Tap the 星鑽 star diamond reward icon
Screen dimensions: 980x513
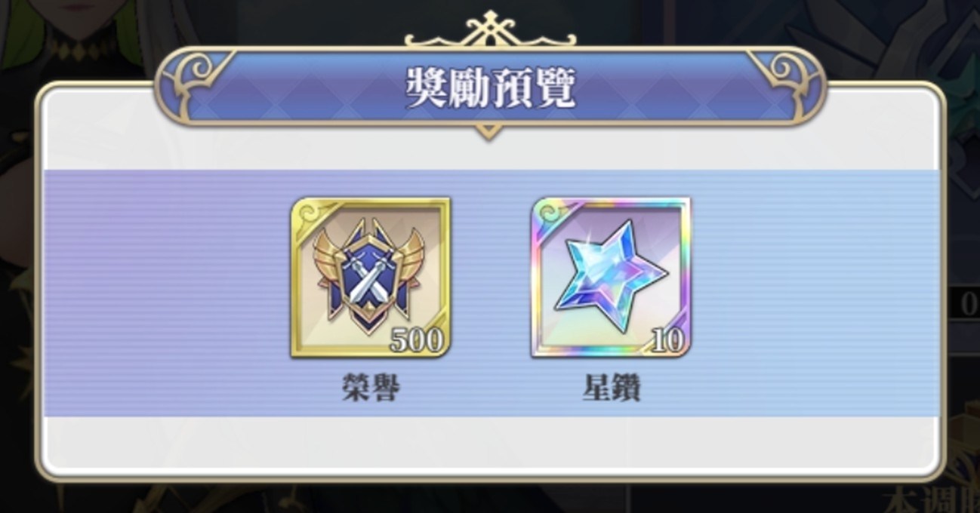(x=611, y=278)
